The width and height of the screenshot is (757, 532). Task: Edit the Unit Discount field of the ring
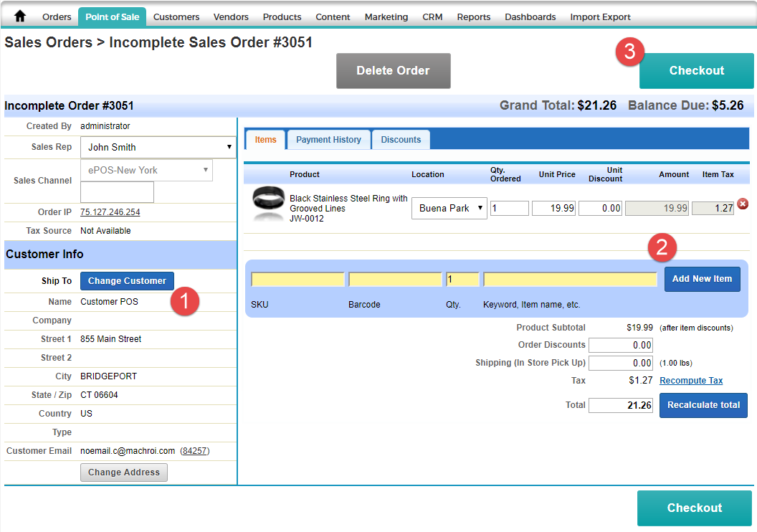[x=600, y=208]
